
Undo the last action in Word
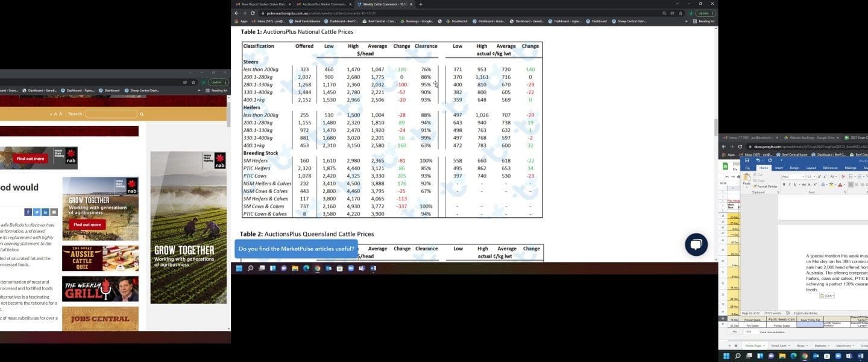click(x=758, y=160)
